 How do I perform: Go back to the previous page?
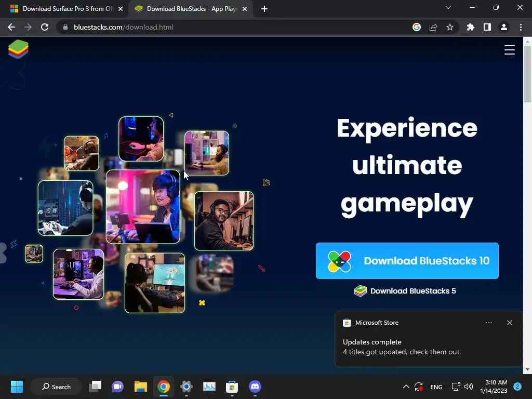point(11,27)
